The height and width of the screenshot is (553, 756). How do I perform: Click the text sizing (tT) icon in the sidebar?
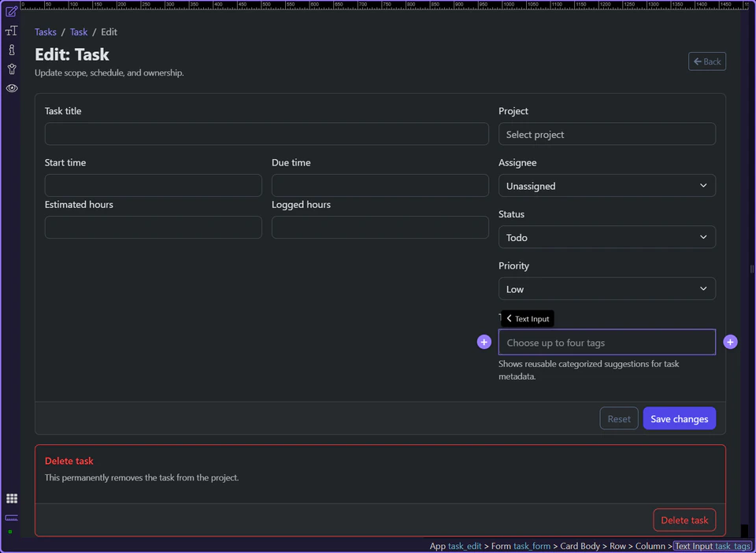10,31
